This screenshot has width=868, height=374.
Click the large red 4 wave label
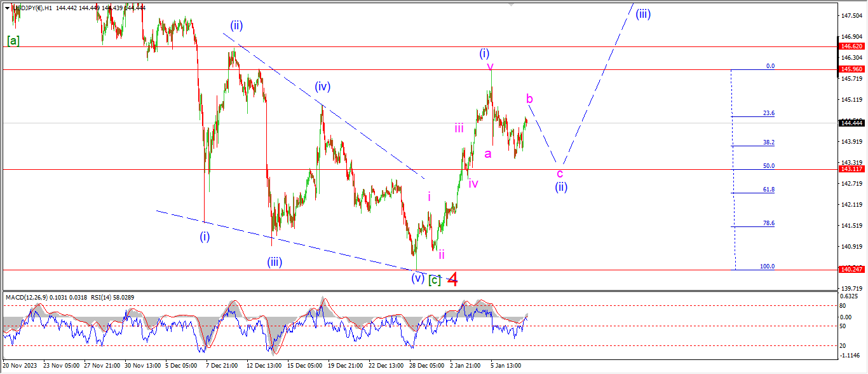pyautogui.click(x=452, y=279)
